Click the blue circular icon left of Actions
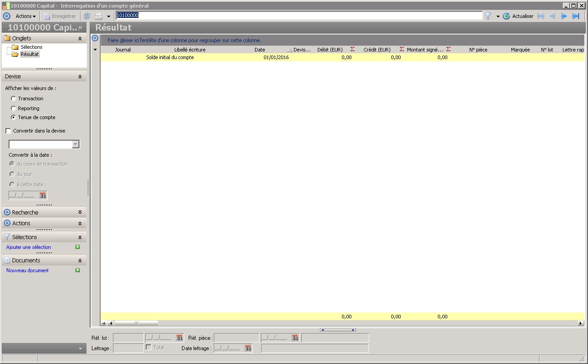Viewport: 588px width, 364px height. [6, 16]
